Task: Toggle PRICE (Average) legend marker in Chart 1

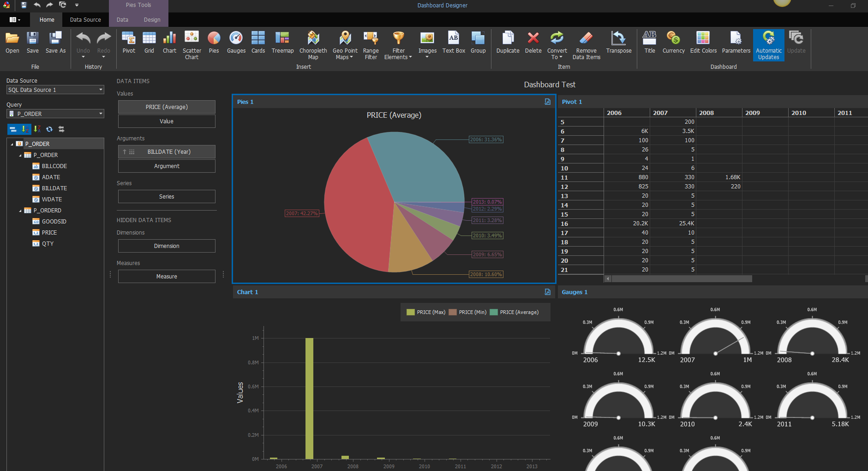Action: point(494,312)
